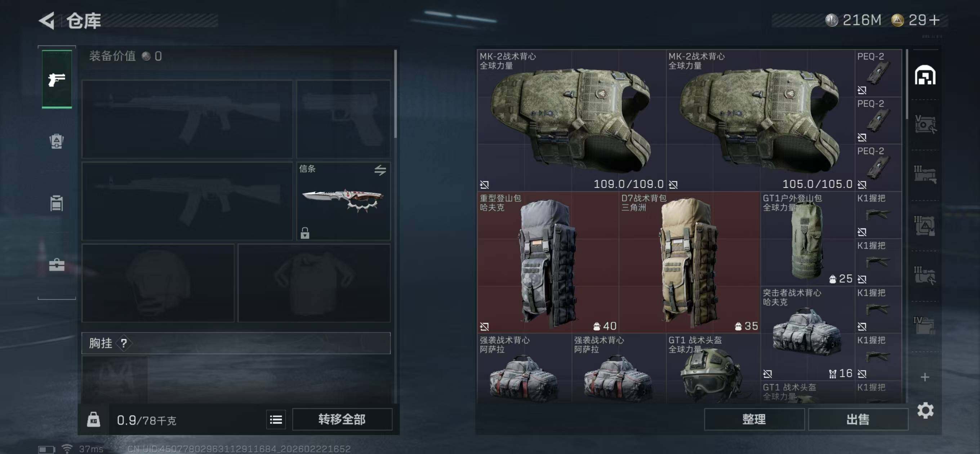980x454 pixels.
Task: Open the equipment list view icon
Action: tap(276, 419)
